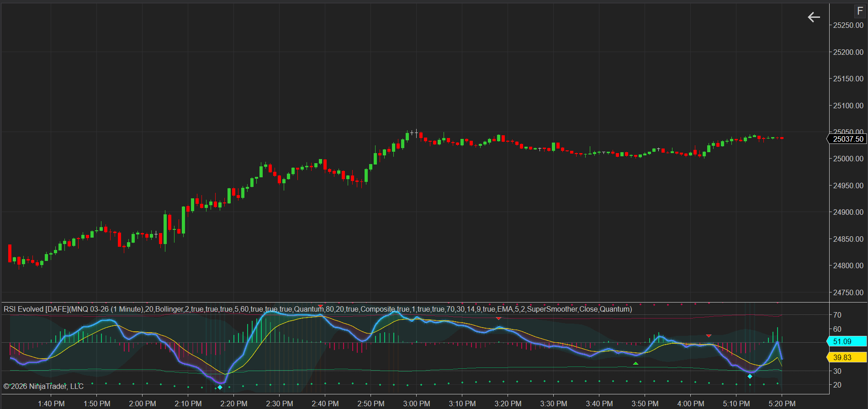868x409 pixels.
Task: Click the 2:50 PM time axis label
Action: (x=371, y=404)
